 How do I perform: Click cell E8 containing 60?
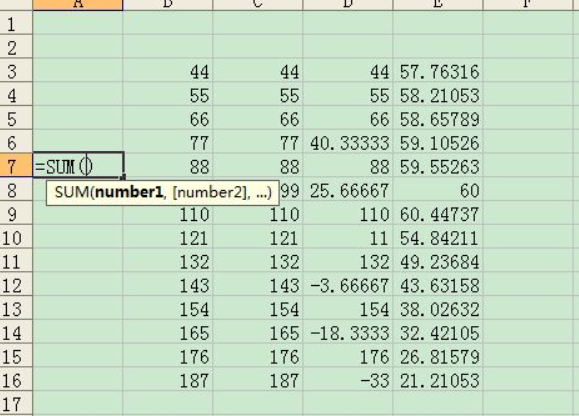point(438,190)
